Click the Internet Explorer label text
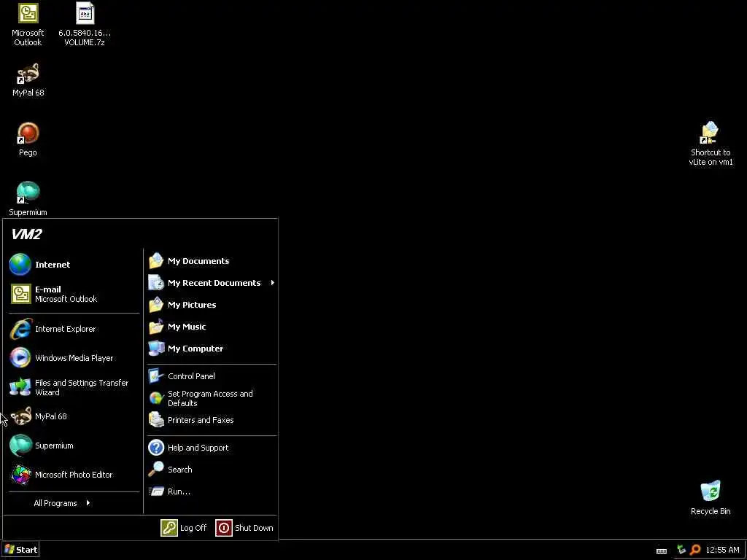Viewport: 747px width, 560px height. click(65, 329)
